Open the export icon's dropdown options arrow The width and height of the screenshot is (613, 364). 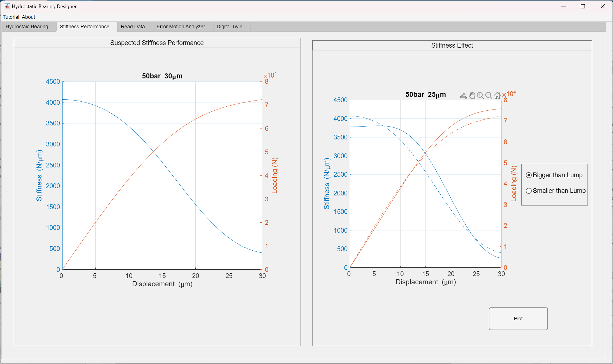466,97
